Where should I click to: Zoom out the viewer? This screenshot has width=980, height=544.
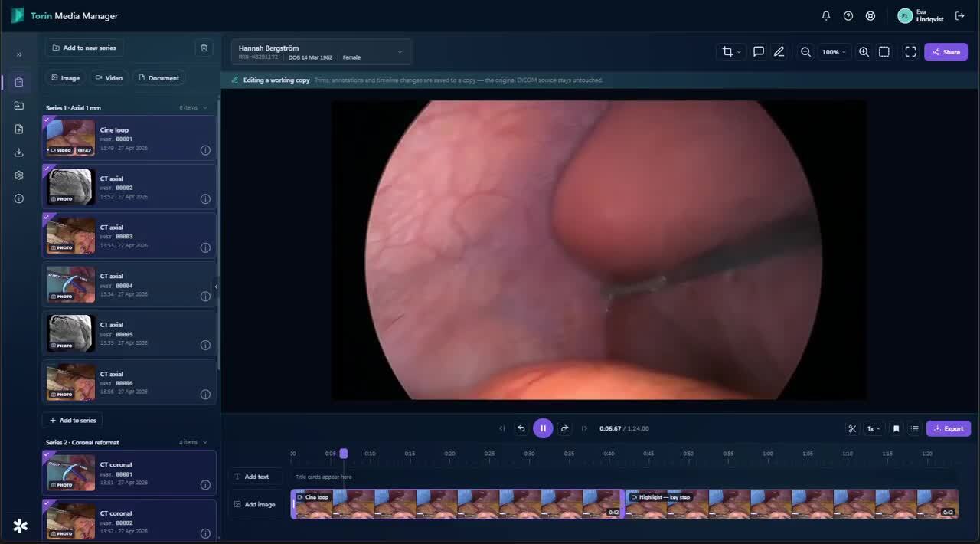(x=805, y=52)
